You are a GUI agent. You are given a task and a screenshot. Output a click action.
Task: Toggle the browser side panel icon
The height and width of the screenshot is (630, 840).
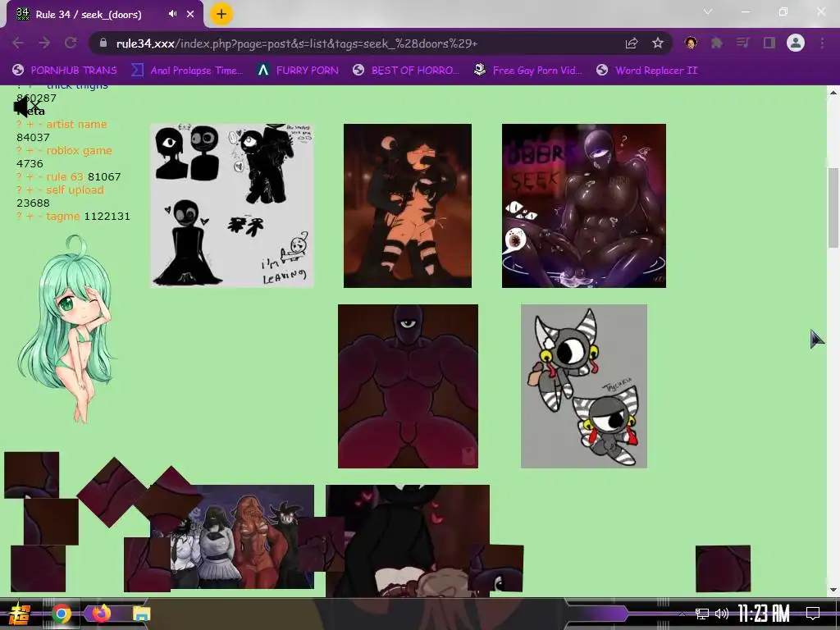pos(769,43)
